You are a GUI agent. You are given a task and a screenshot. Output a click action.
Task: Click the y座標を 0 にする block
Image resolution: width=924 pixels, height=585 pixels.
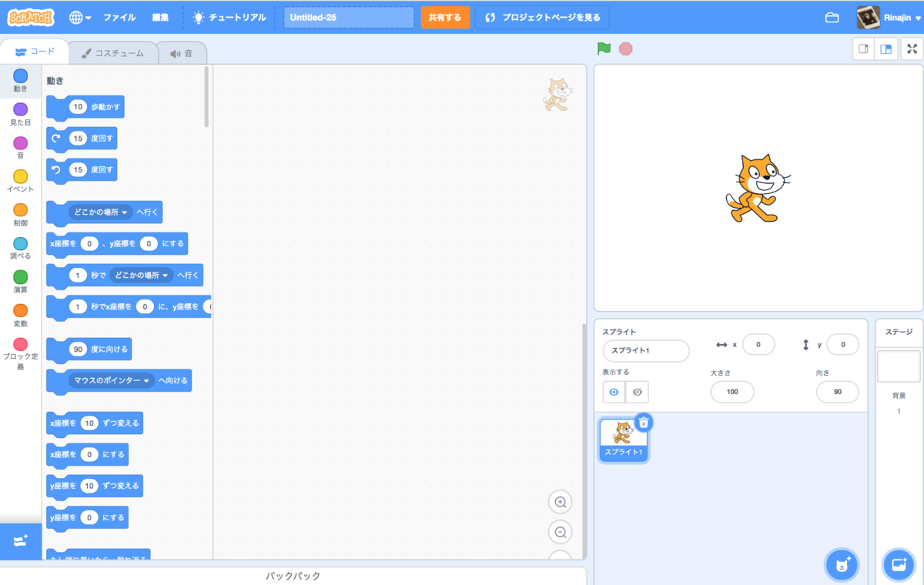[87, 517]
